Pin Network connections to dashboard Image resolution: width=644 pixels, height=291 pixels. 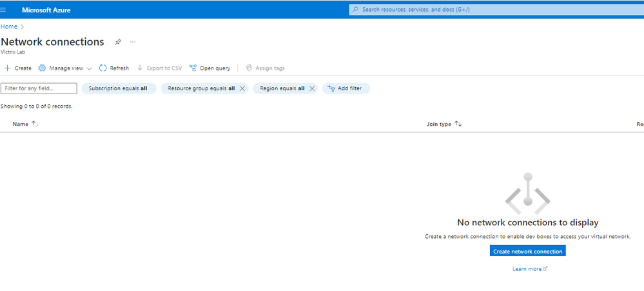(x=118, y=42)
